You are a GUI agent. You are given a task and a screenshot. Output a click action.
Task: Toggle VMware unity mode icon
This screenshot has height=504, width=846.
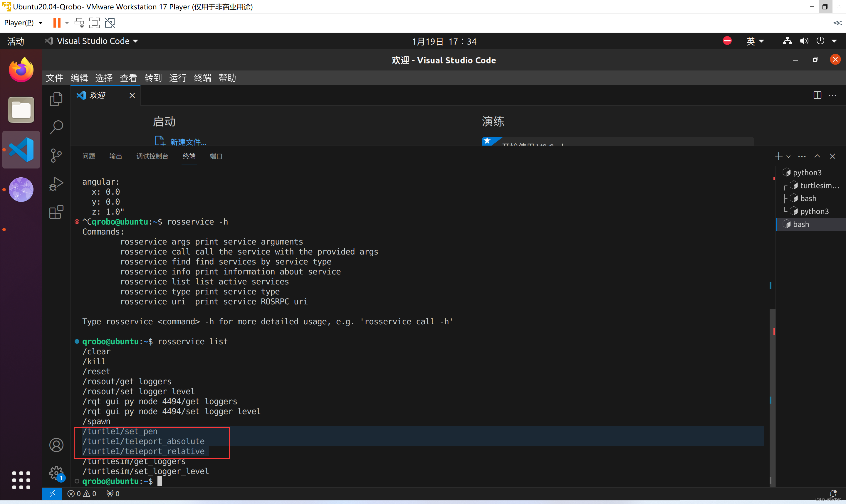point(110,23)
